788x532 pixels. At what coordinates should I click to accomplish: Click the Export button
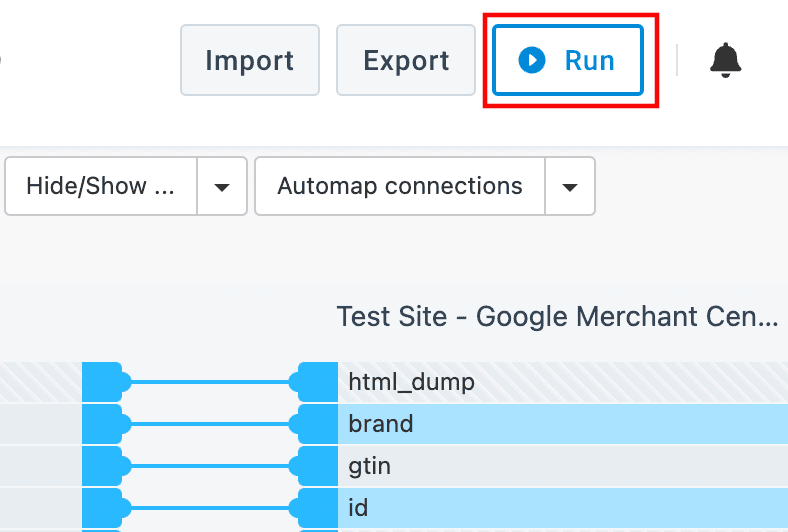406,60
